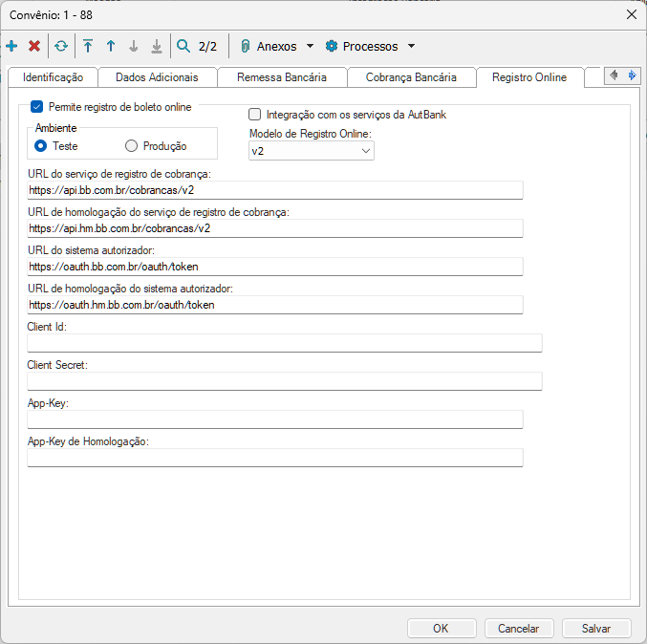
Task: Expand the Anexos dropdown menu
Action: point(277,46)
